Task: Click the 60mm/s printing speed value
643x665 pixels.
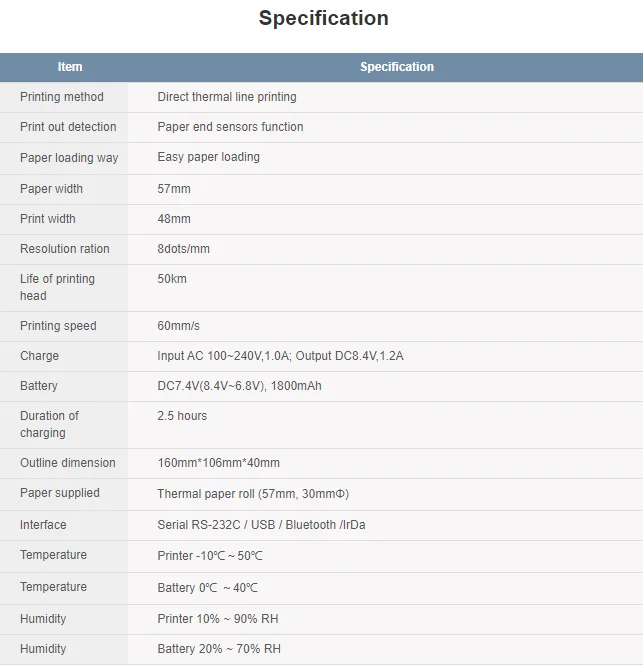Action: click(x=179, y=326)
